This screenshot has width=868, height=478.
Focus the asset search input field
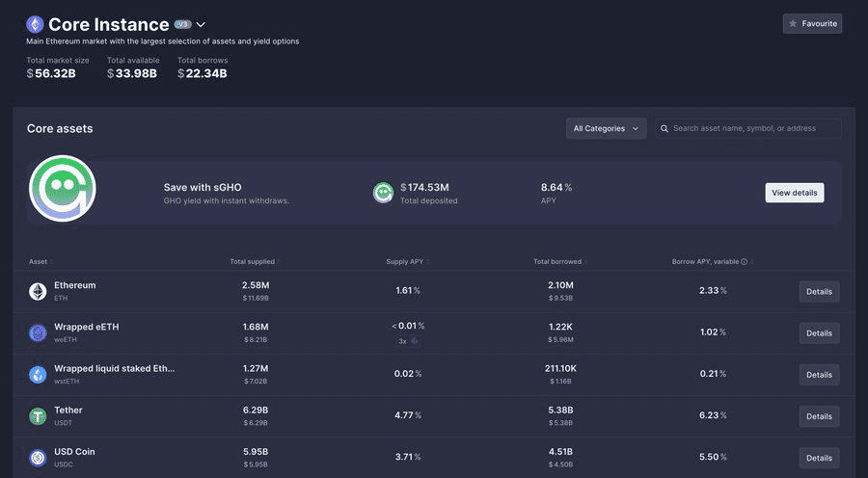click(754, 128)
